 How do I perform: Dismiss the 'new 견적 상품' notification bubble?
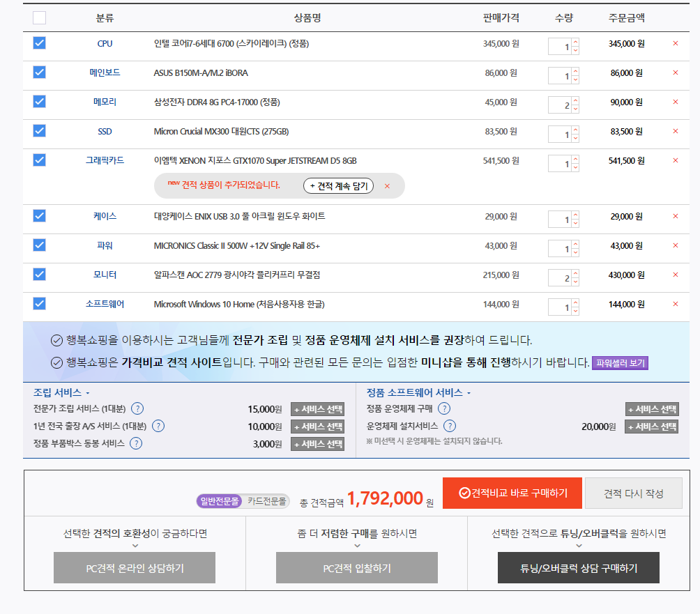coord(387,186)
